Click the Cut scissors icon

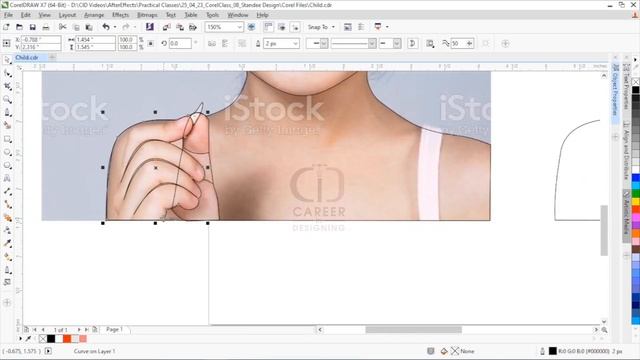point(62,27)
